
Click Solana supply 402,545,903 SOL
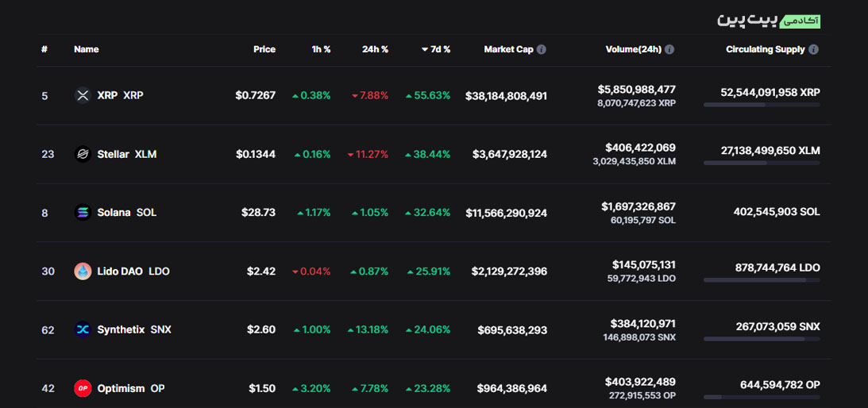click(x=777, y=212)
